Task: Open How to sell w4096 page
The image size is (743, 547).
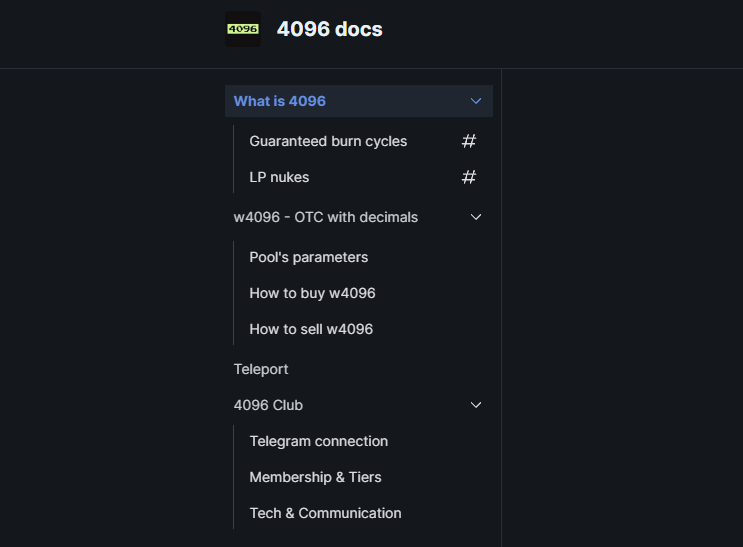Action: click(311, 329)
